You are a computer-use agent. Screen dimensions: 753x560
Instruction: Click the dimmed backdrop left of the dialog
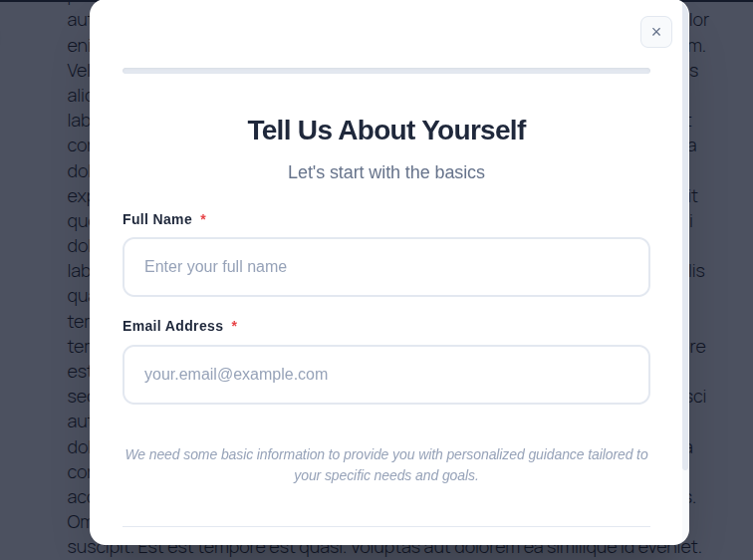click(x=44, y=280)
